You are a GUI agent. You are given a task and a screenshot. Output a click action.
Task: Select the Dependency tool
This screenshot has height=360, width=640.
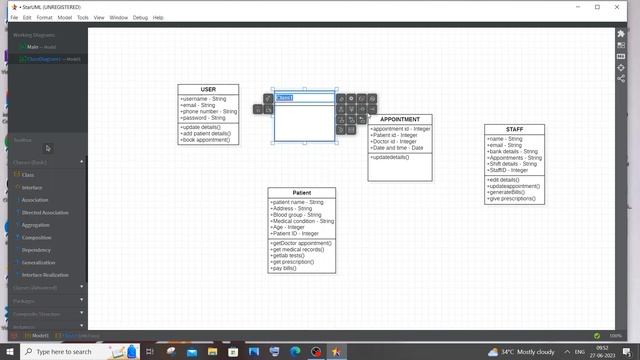tap(36, 250)
